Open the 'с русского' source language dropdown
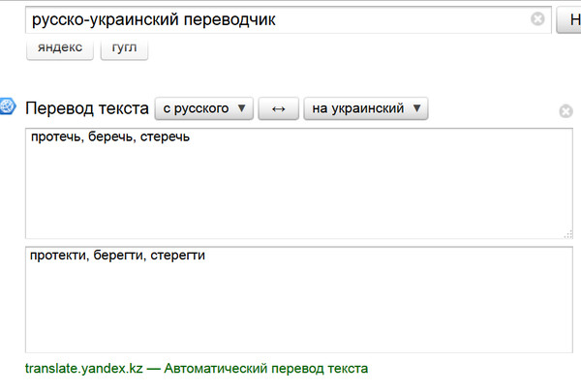The width and height of the screenshot is (581, 392). pos(203,108)
